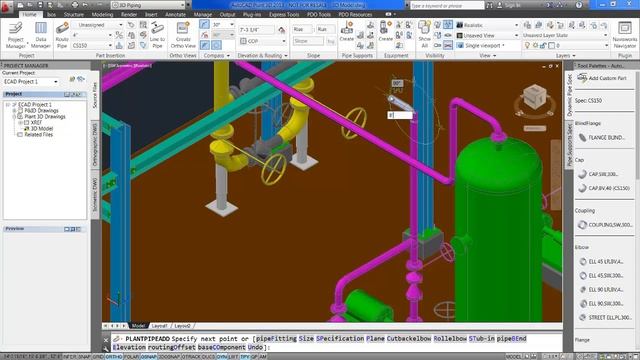Toggle DUCS in status bar

click(208, 357)
